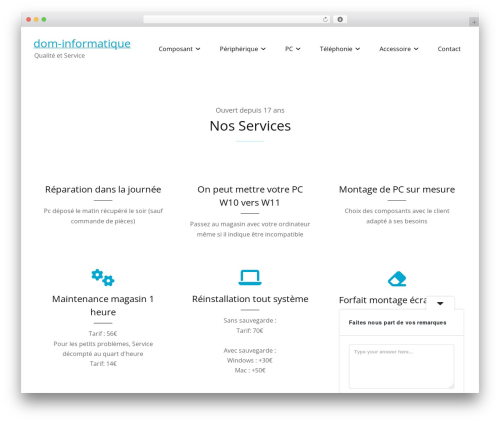The height and width of the screenshot is (423, 500).
Task: Click the Windows : +30€ line
Action: (x=250, y=360)
